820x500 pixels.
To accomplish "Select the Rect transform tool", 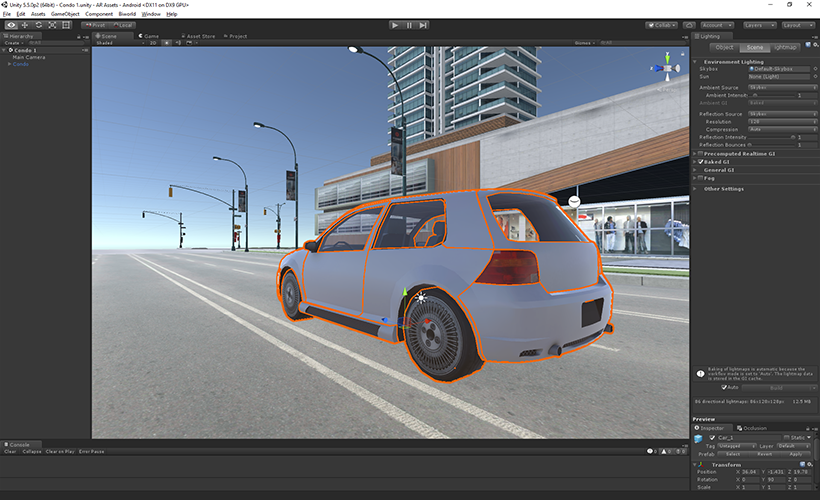I will pos(66,25).
